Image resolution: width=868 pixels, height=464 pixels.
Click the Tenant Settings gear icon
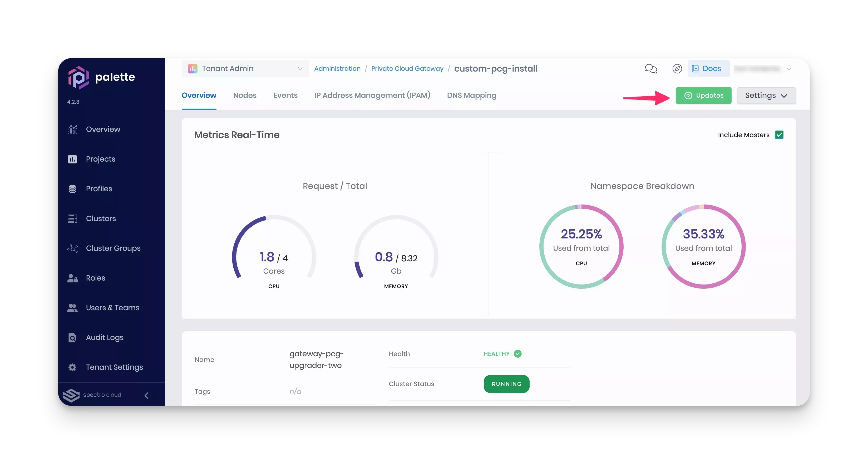pyautogui.click(x=72, y=367)
